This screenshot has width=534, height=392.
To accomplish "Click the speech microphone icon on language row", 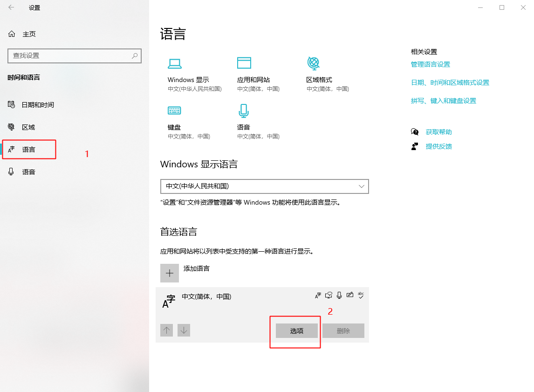I will click(339, 295).
